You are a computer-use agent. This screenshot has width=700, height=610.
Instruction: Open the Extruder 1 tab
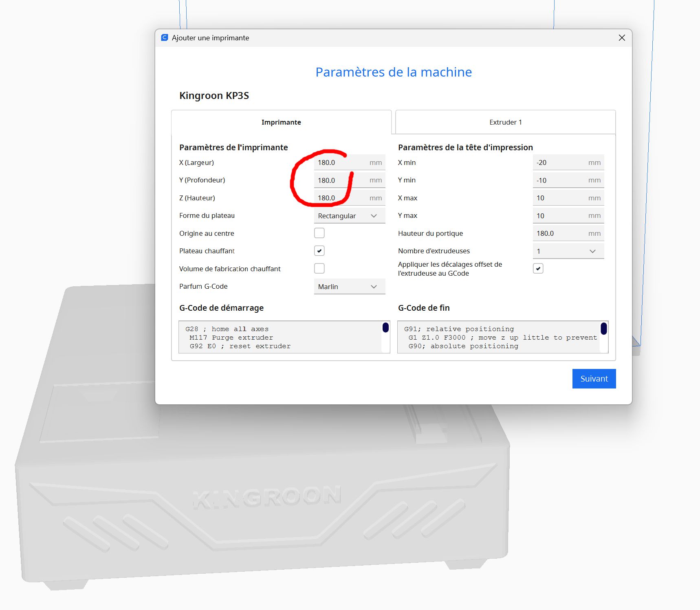coord(505,122)
